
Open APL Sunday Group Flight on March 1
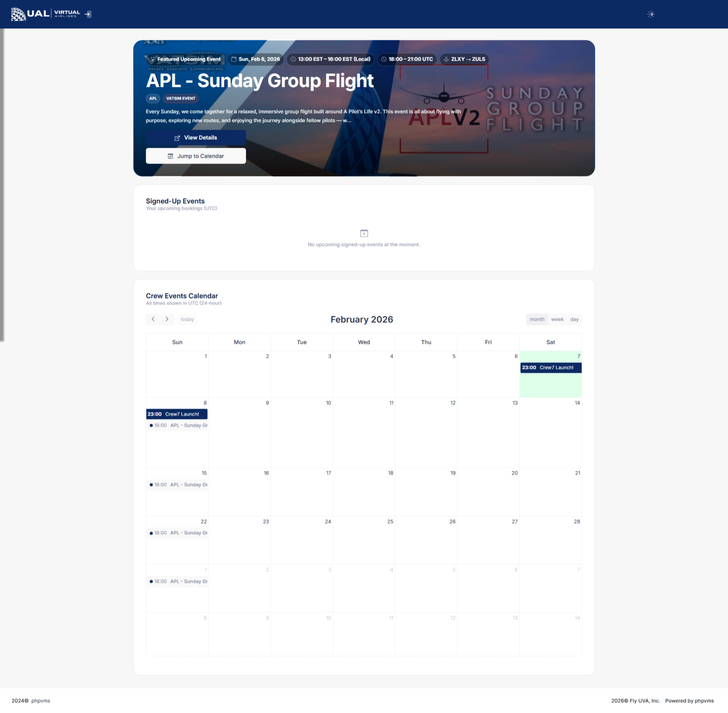point(178,581)
